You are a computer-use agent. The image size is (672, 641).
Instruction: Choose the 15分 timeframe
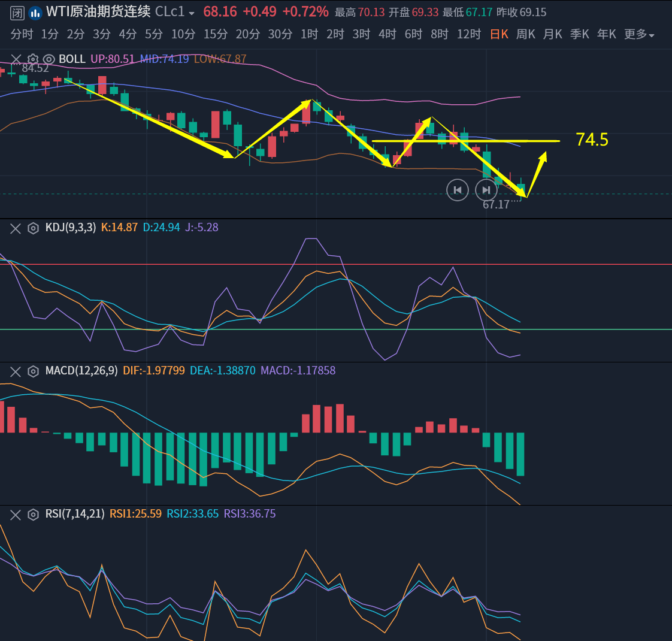pos(215,34)
